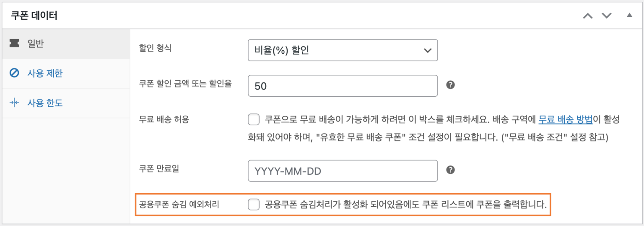Screen dimensions: 644x226
Task: Click the inward arrows icon beside 사용 한도
Action: [14, 103]
